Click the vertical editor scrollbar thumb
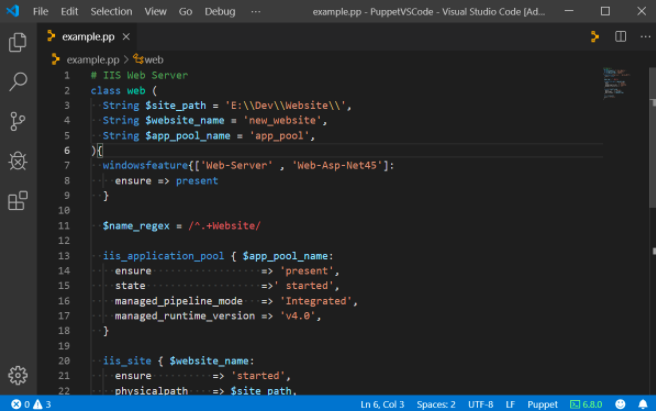656x414 pixels. tap(652, 137)
